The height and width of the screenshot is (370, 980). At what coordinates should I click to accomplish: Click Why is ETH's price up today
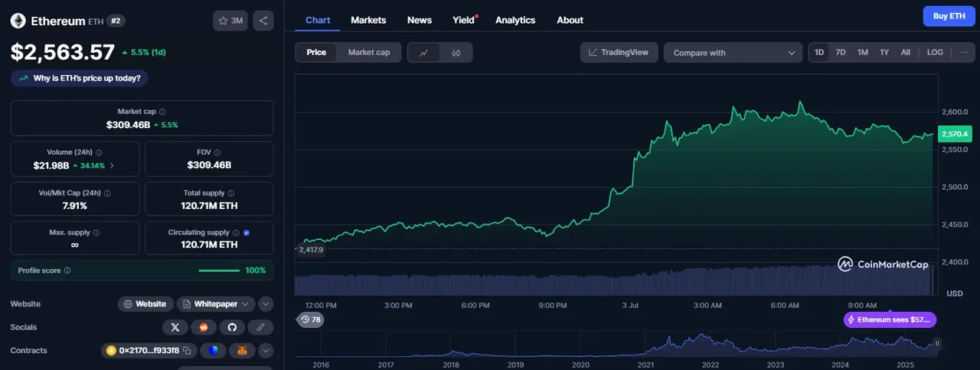80,78
